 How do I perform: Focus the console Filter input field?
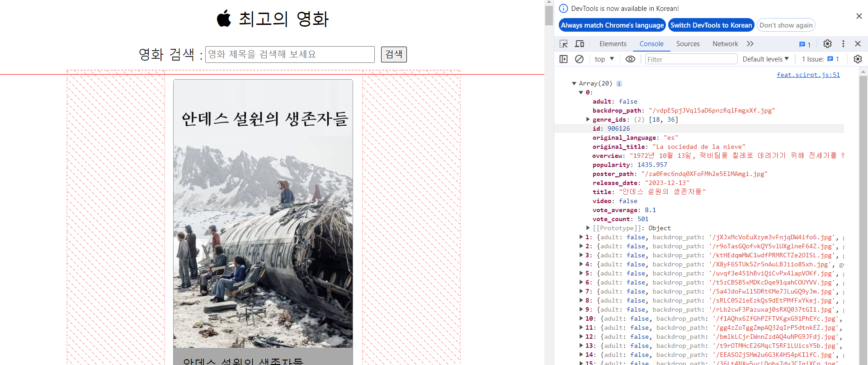[691, 59]
